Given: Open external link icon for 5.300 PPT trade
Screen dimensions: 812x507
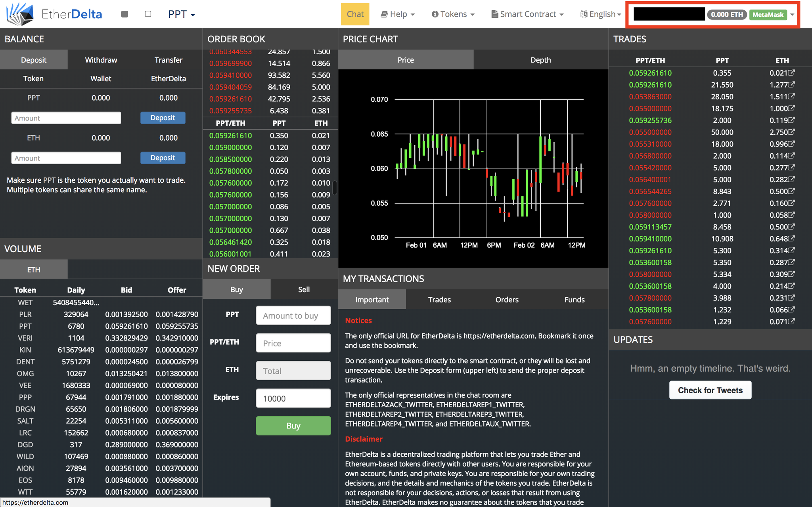Looking at the screenshot, I should pyautogui.click(x=791, y=251).
